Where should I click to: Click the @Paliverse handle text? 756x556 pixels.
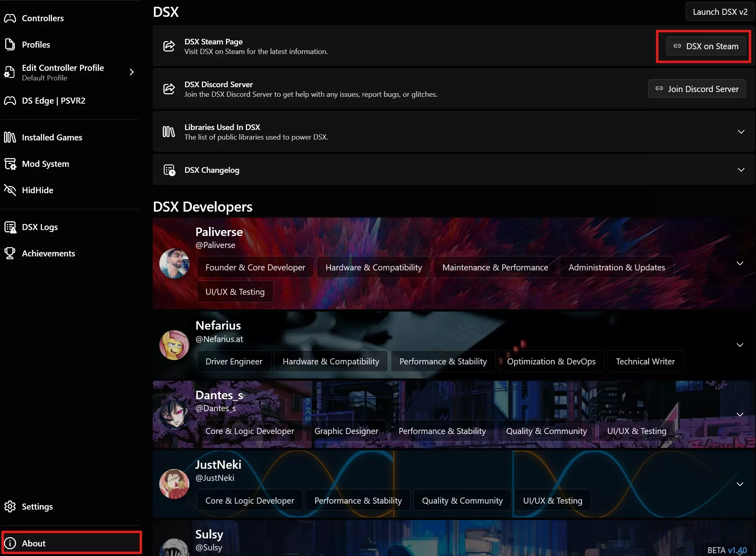pyautogui.click(x=215, y=245)
